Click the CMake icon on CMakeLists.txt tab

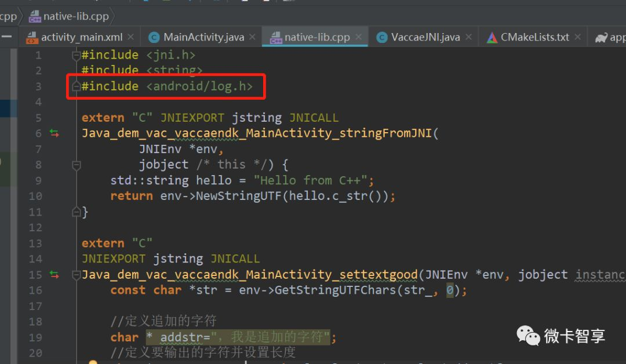pyautogui.click(x=492, y=38)
